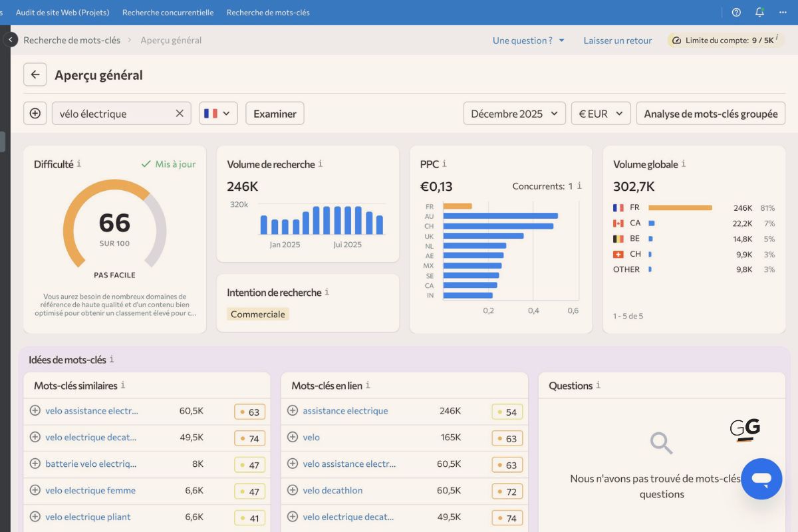Switch to Recherche concurrentielle
The width and height of the screenshot is (798, 532).
(166, 12)
